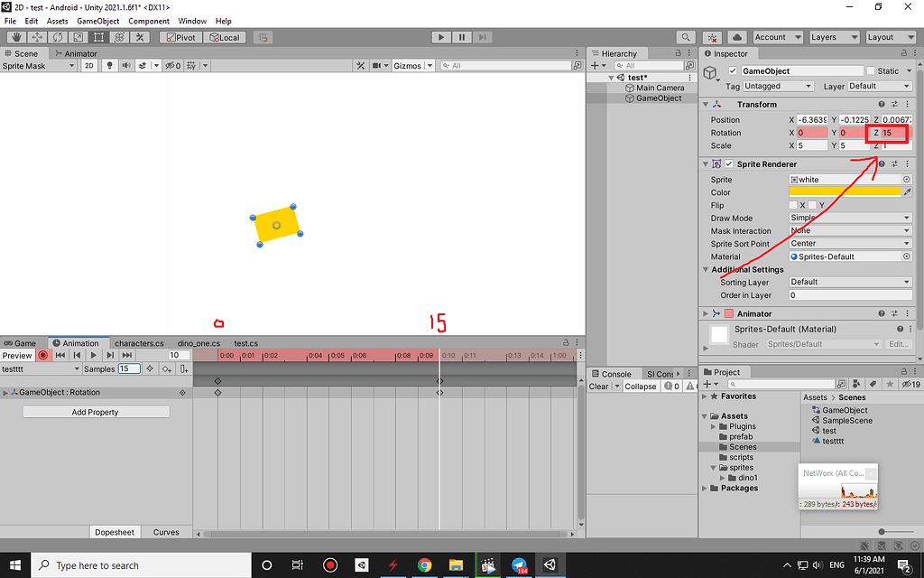Toggle 2D mode in the Scene view
Viewport: 924px width, 578px height.
click(89, 65)
